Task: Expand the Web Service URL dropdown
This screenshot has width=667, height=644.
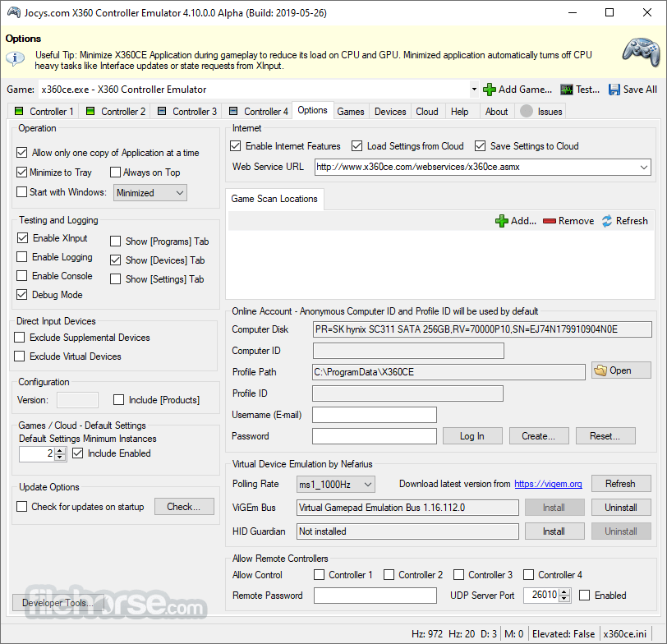Action: click(x=644, y=168)
